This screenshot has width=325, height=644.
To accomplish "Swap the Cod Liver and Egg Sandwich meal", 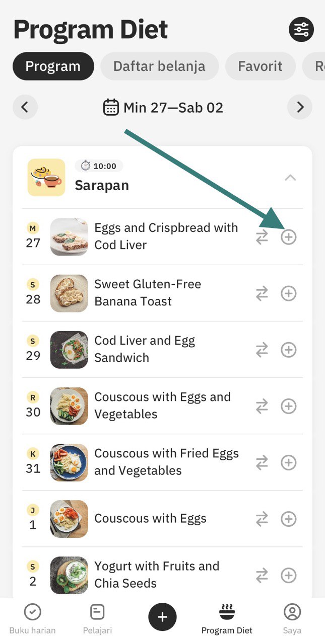I will point(262,350).
